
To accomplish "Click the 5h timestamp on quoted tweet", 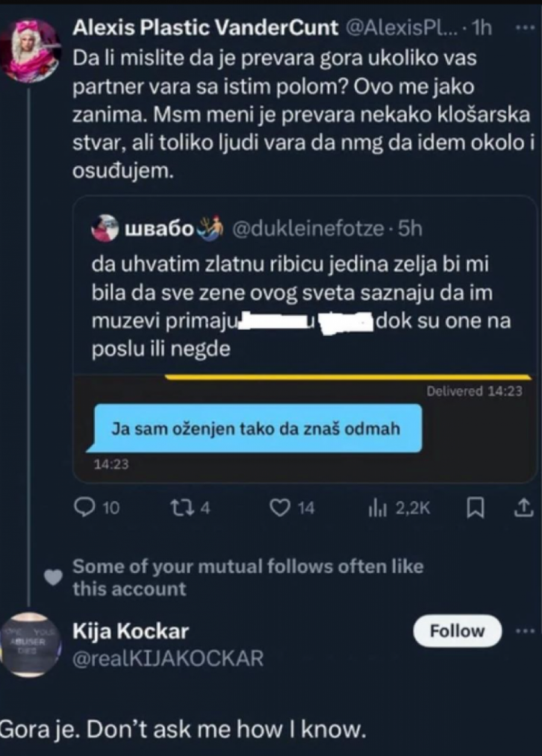I will [411, 228].
